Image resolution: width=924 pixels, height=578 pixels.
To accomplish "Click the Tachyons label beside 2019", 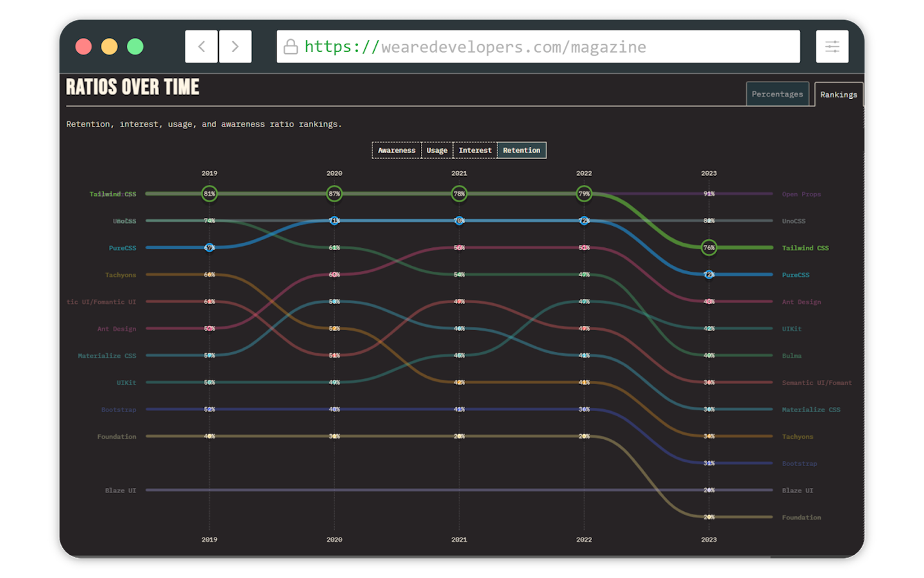I will click(x=121, y=275).
